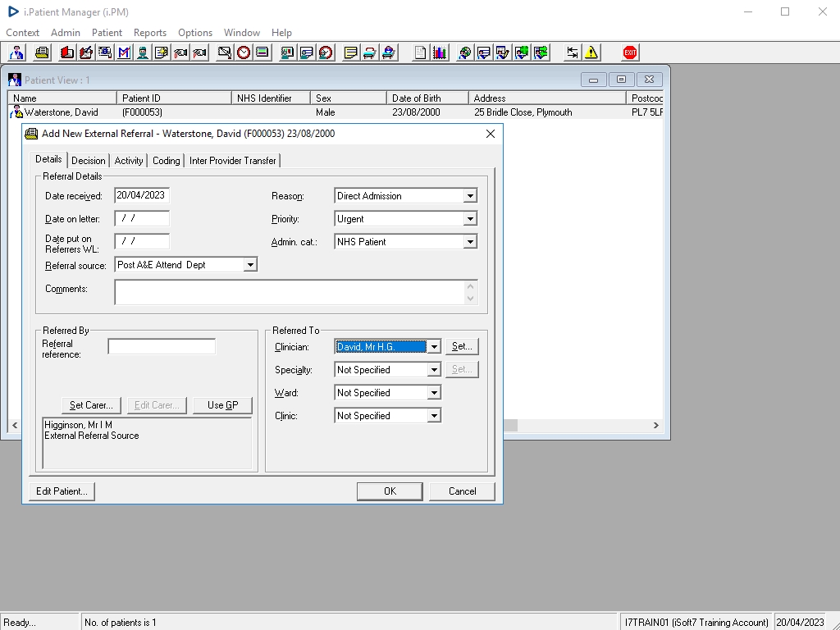Open the Priority dropdown showing Urgent
The height and width of the screenshot is (630, 840).
(x=470, y=219)
